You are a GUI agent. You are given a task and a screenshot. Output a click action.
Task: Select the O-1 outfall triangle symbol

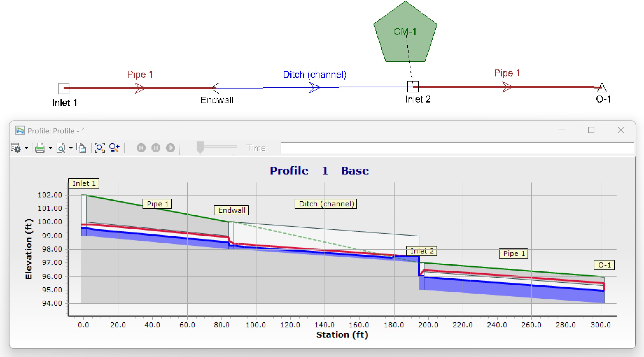click(x=602, y=87)
